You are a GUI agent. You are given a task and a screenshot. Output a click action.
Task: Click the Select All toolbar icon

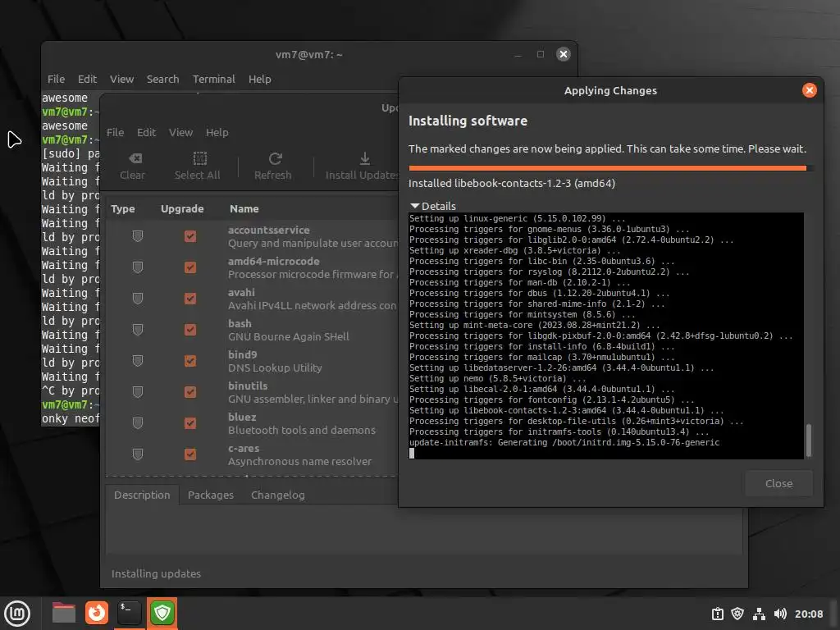200,158
